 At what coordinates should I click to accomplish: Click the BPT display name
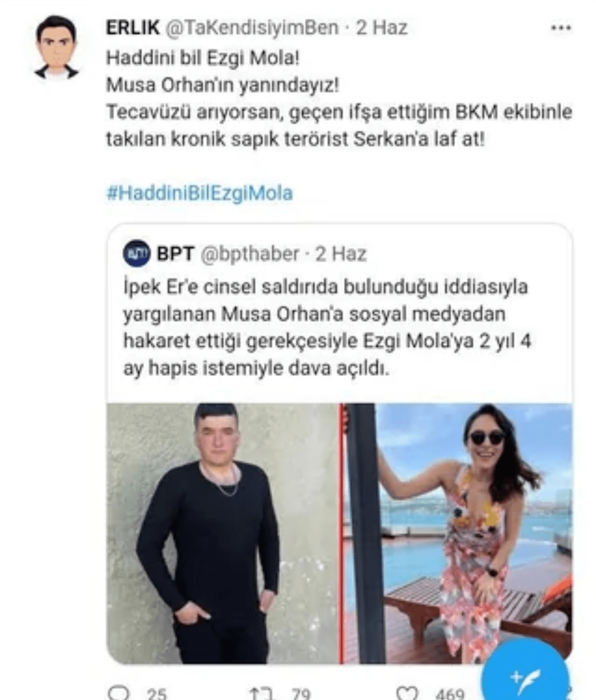(x=175, y=254)
